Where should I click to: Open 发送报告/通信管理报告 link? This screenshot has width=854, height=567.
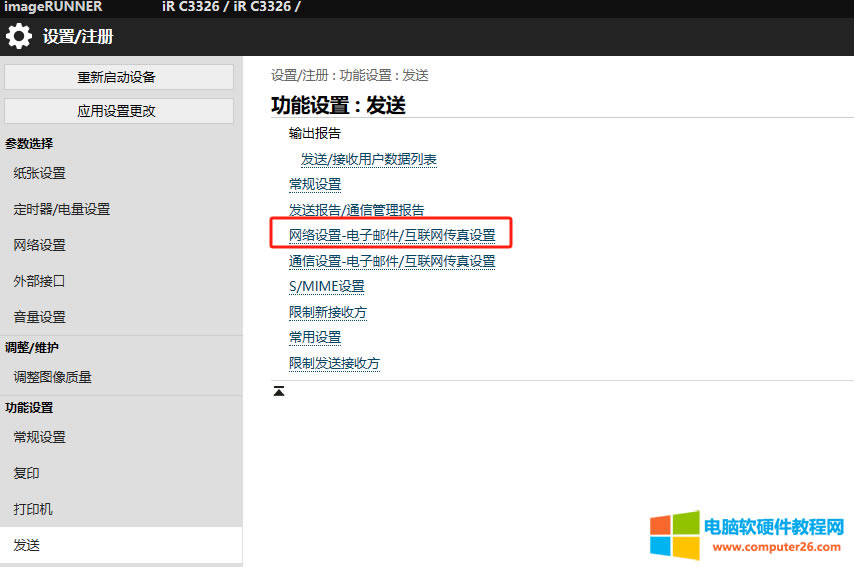point(356,210)
